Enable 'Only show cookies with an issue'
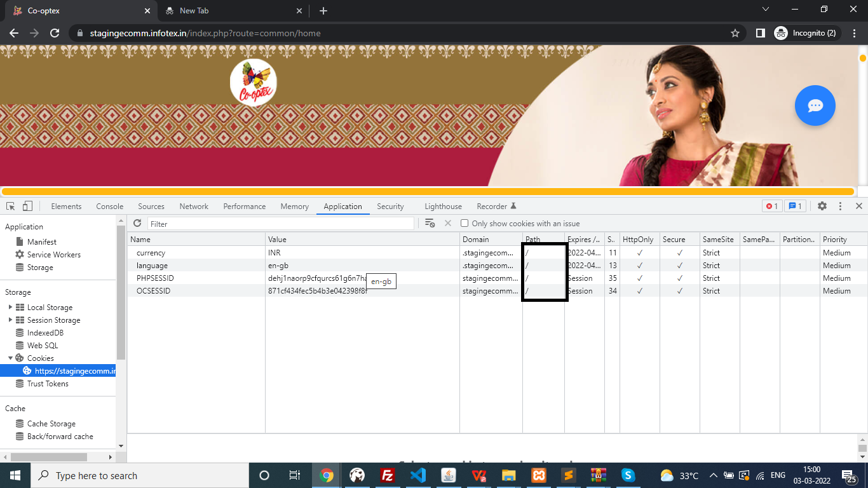The height and width of the screenshot is (488, 868). (465, 223)
